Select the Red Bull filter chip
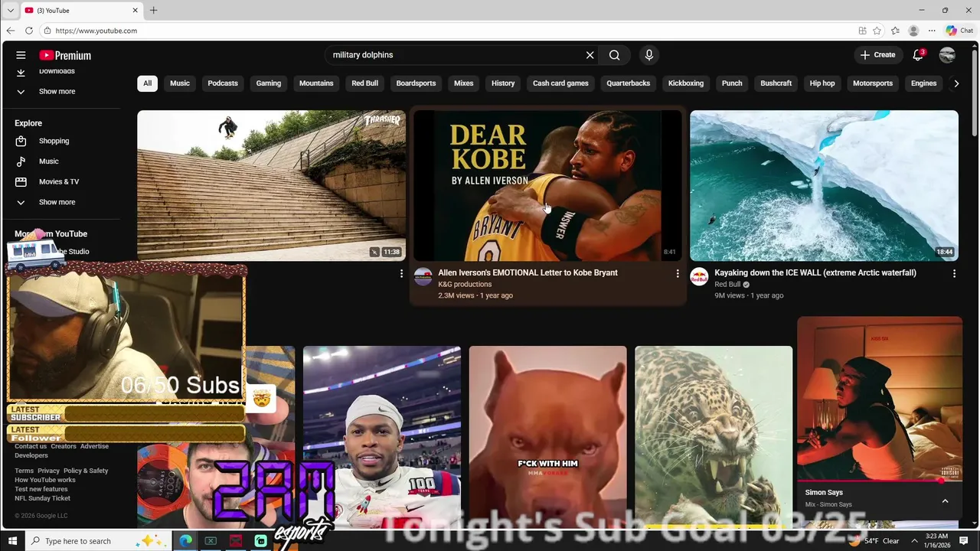Image resolution: width=980 pixels, height=551 pixels. (x=365, y=83)
